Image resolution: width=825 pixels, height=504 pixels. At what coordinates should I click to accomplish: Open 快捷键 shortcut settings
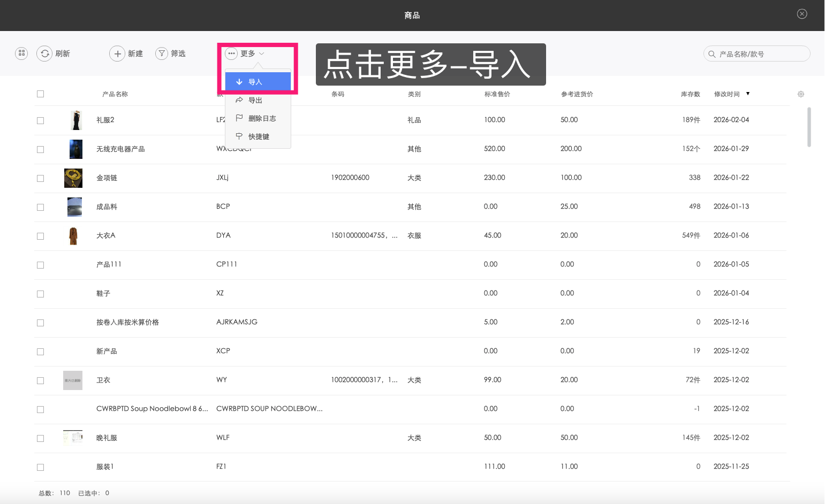260,136
